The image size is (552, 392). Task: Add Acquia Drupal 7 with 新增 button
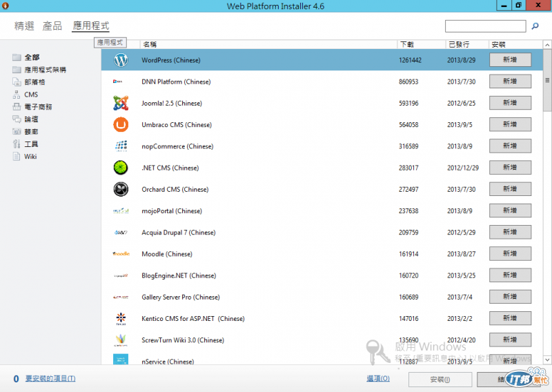click(510, 232)
